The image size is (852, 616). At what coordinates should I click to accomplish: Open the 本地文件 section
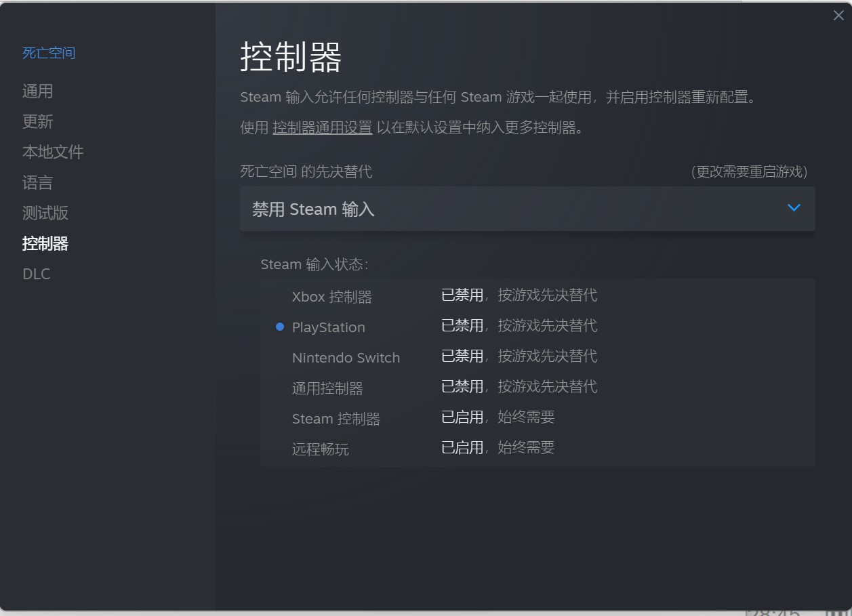[x=53, y=152]
